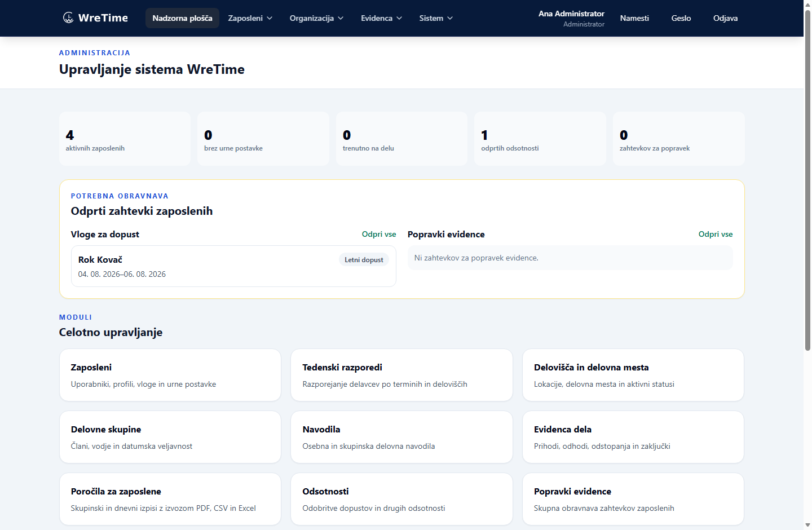812x530 pixels.
Task: Open Delovišča in delovna mesta module
Action: pos(633,375)
